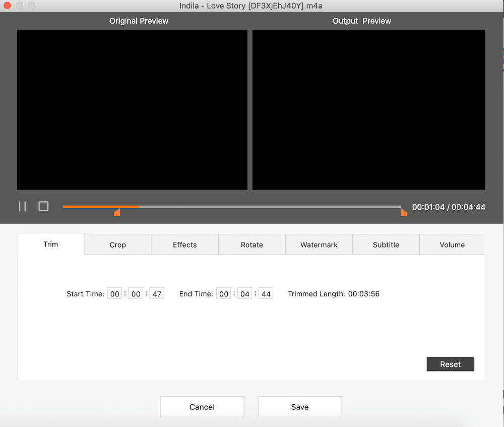Stop playback with the square icon

click(x=43, y=206)
